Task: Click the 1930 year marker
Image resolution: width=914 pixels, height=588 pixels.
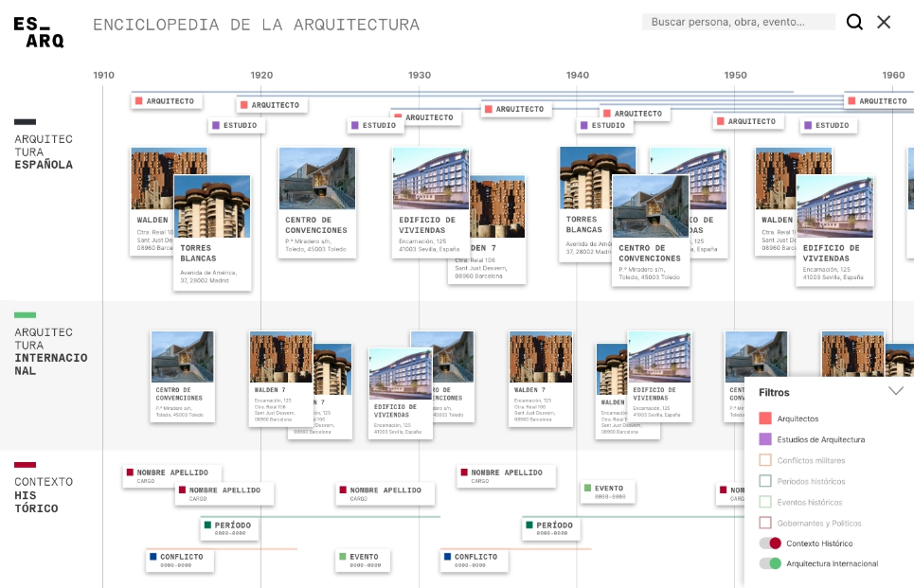Action: [419, 75]
